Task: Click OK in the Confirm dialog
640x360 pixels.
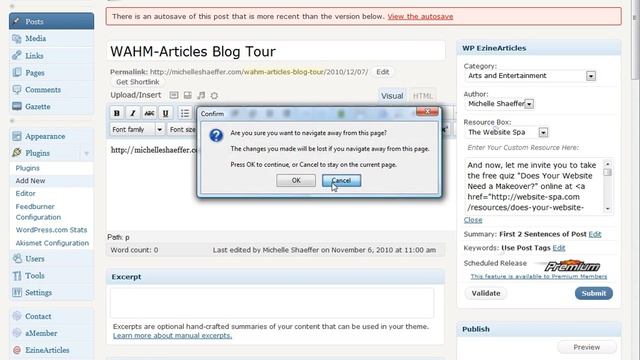Action: click(296, 180)
